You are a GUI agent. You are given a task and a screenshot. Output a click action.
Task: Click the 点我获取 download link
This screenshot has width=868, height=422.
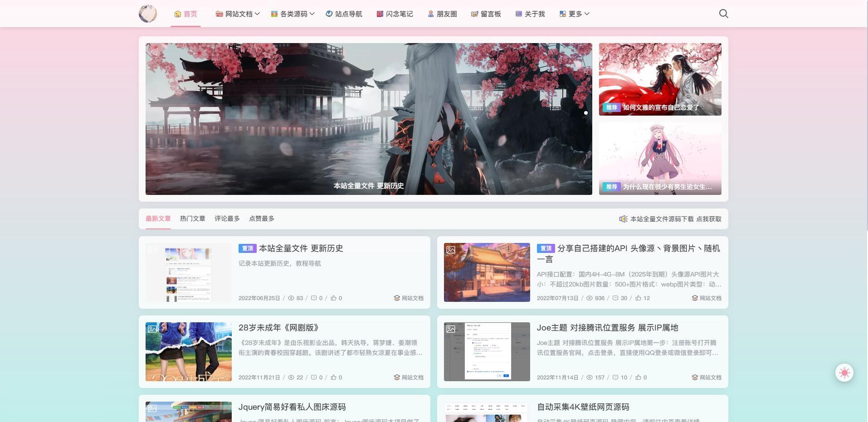(x=709, y=219)
